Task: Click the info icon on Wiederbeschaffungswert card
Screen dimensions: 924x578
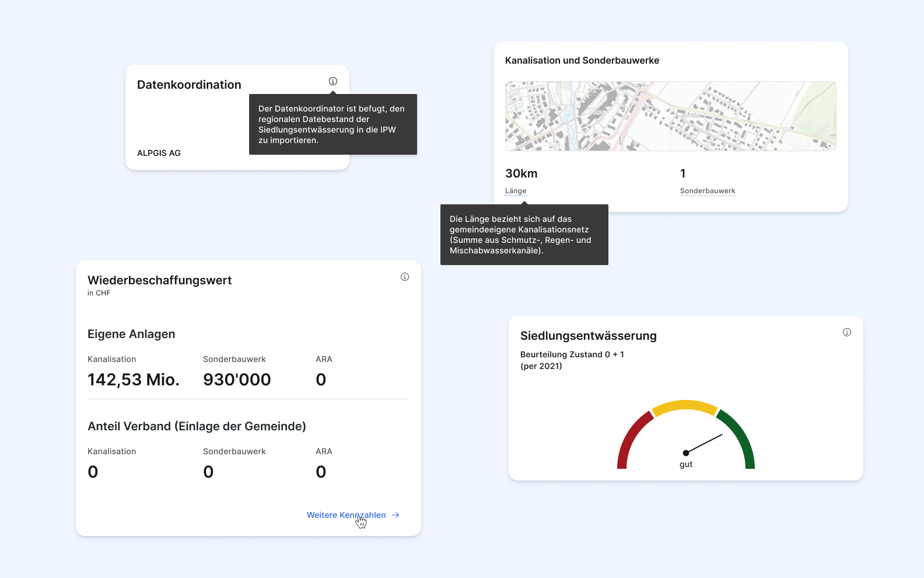Action: [405, 277]
